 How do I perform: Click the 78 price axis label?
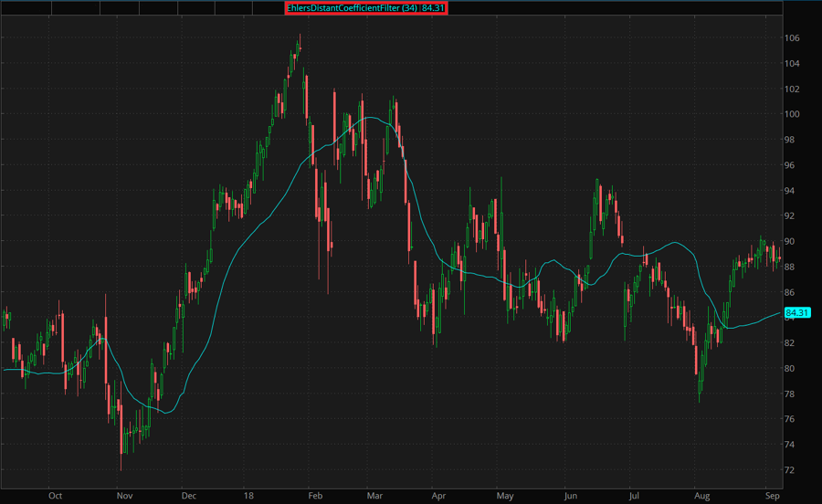pos(790,394)
